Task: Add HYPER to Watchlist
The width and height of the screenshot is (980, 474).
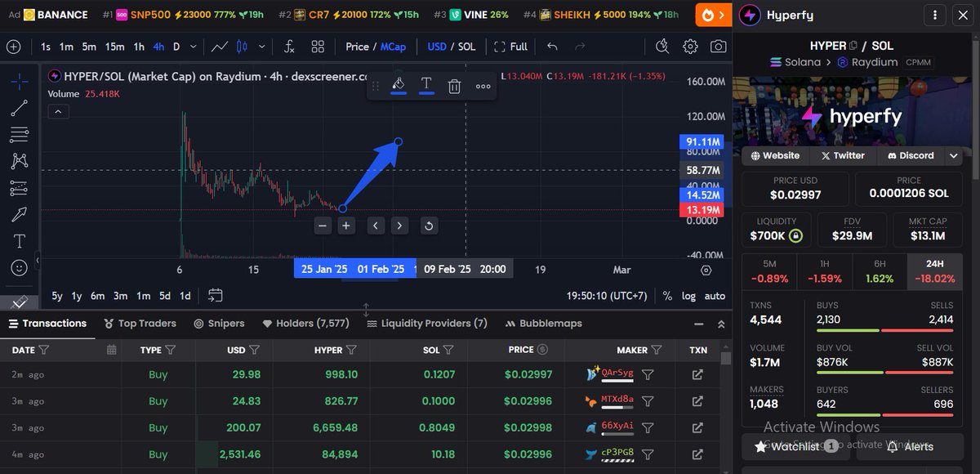Action: click(x=796, y=446)
